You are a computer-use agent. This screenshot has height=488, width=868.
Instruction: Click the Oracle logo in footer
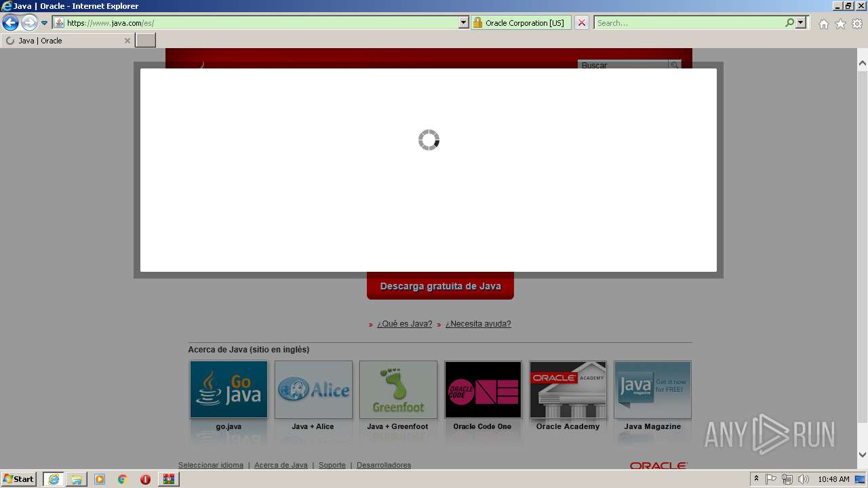click(x=658, y=466)
